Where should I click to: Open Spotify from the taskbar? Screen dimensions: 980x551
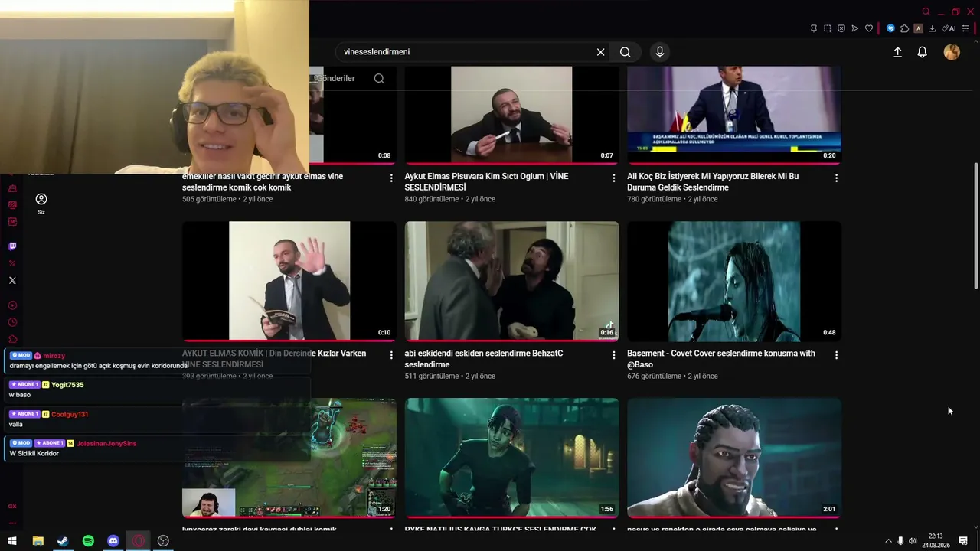tap(88, 541)
